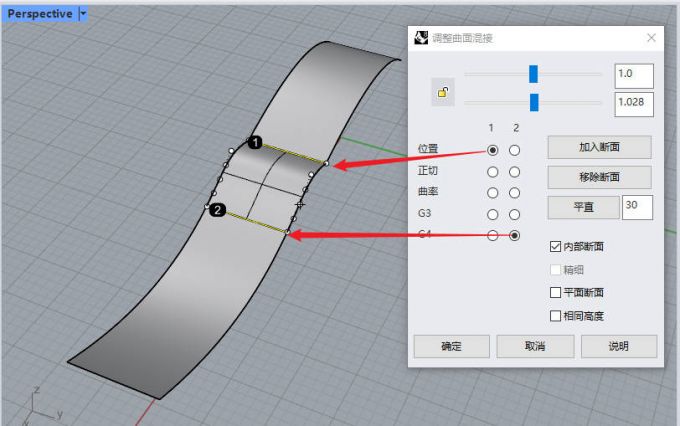Click the G3 continuity label
680x426 pixels.
tap(425, 213)
